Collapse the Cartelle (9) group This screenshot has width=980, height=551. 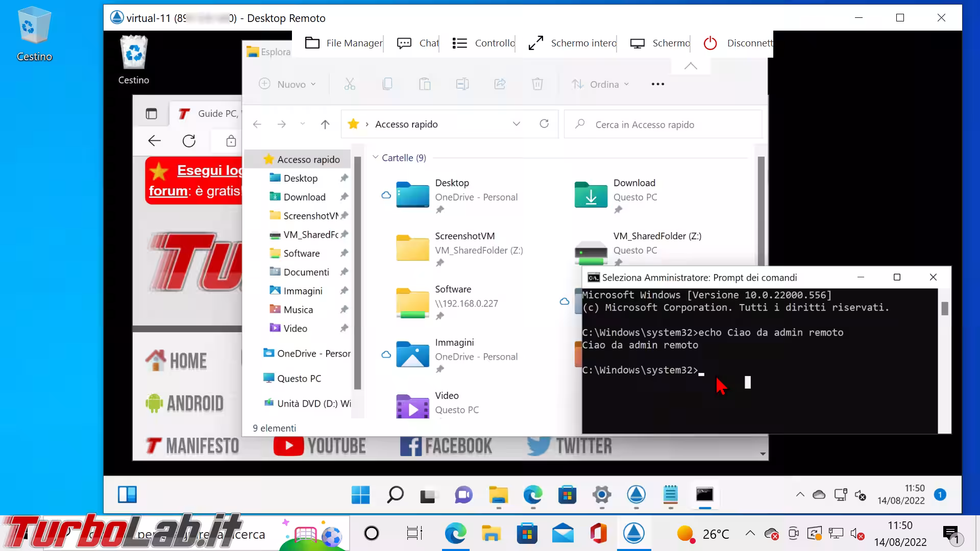click(x=376, y=158)
